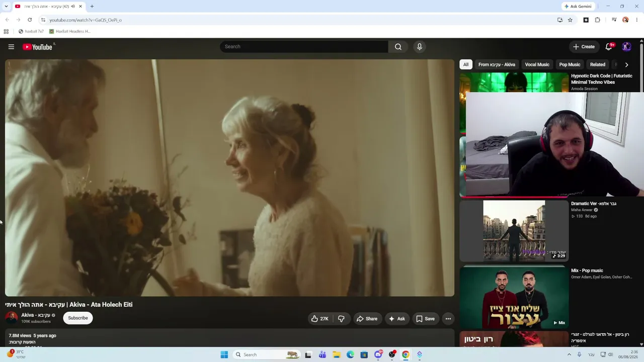Open the HaxBall Headless bookmark
644x362 pixels.
pyautogui.click(x=69, y=31)
